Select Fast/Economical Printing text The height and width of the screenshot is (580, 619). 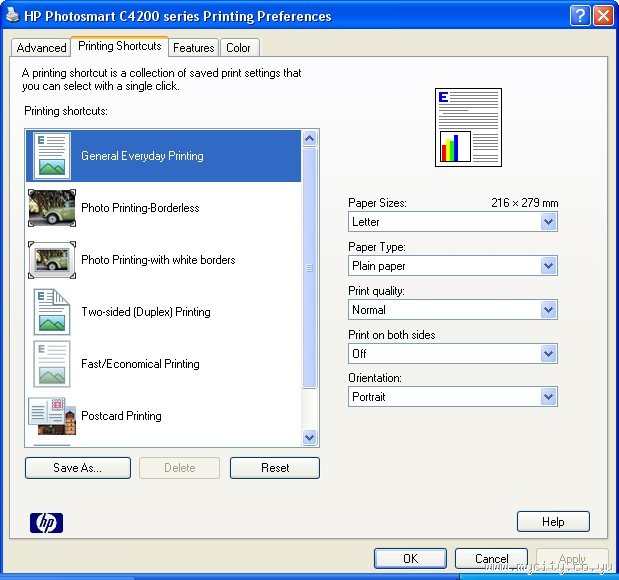(140, 364)
